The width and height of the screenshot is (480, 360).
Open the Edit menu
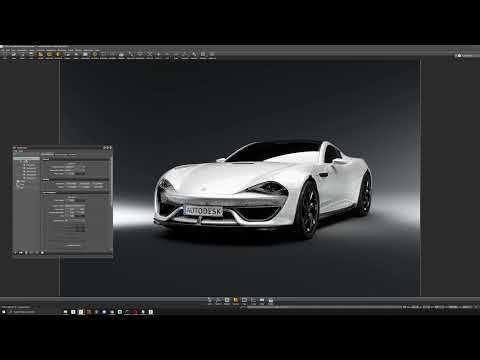tap(8, 50)
